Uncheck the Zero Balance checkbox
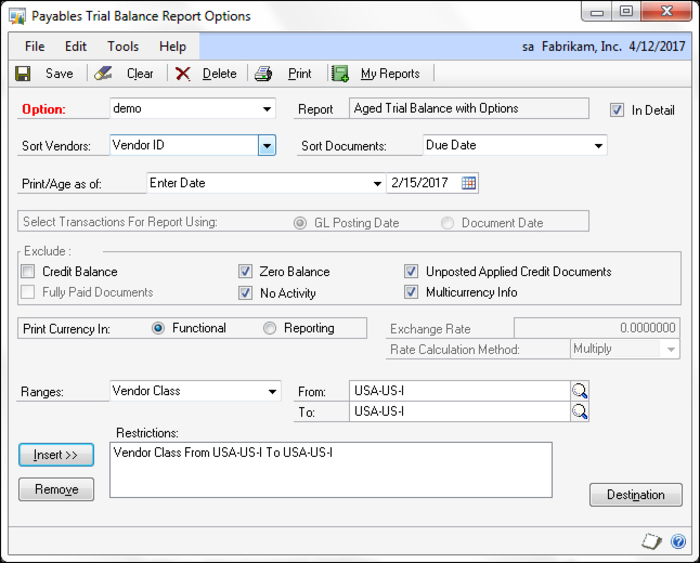Image resolution: width=700 pixels, height=563 pixels. [245, 271]
